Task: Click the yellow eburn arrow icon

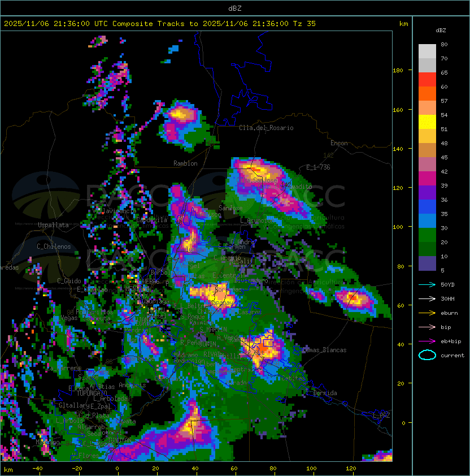Action: click(x=427, y=313)
